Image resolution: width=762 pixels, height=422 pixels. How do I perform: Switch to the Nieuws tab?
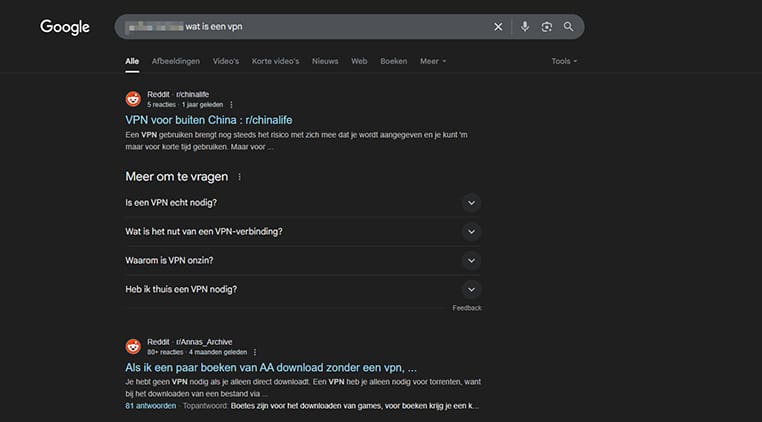point(325,61)
